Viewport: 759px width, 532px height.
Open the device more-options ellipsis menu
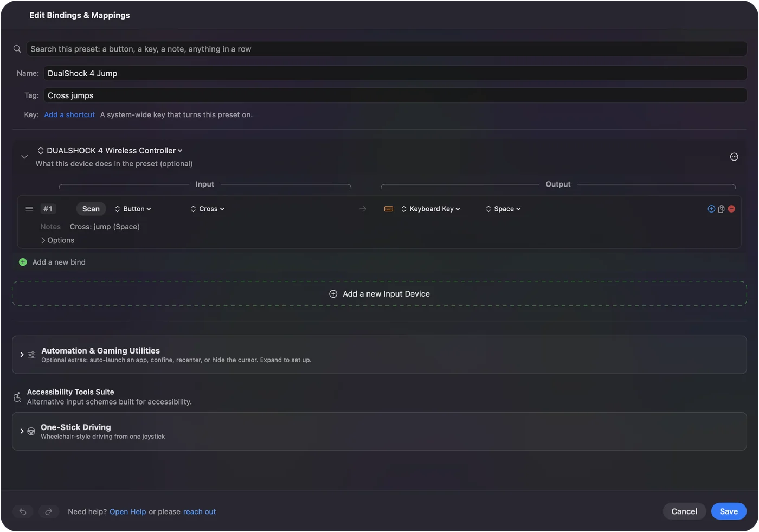734,157
